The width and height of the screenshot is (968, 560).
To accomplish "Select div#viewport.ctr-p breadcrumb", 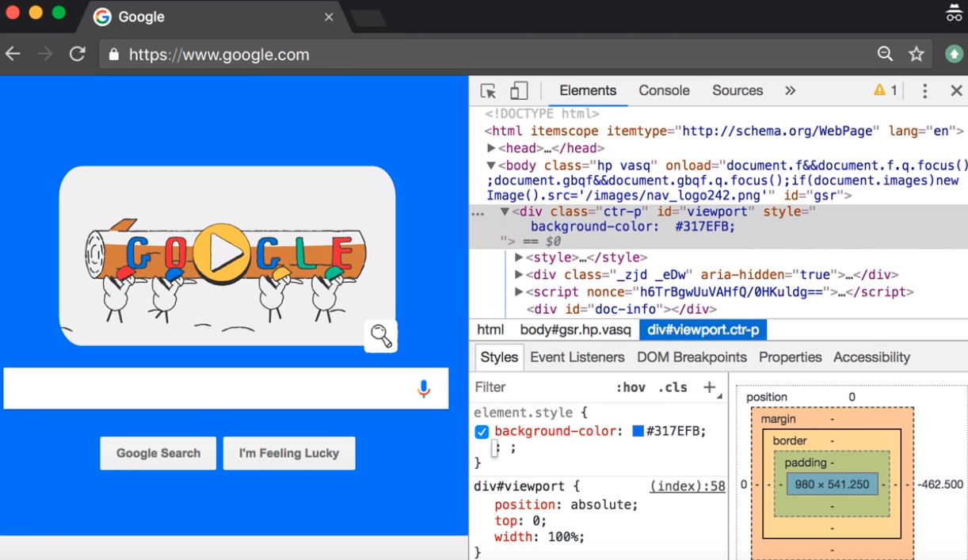I will 703,330.
